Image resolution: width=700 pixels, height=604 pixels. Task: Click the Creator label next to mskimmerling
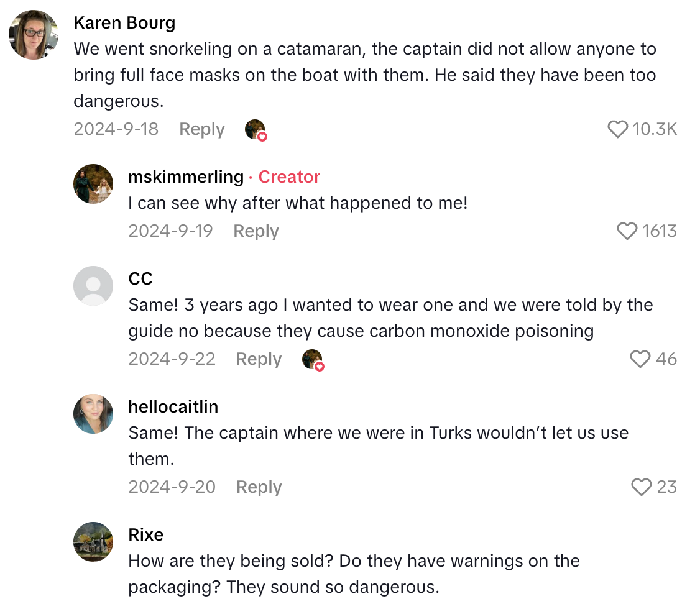click(289, 177)
